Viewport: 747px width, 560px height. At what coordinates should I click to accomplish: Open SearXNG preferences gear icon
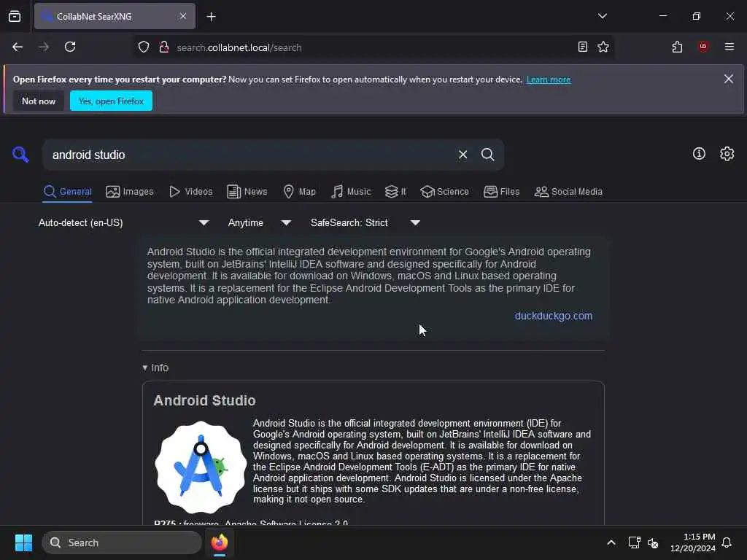tap(727, 153)
